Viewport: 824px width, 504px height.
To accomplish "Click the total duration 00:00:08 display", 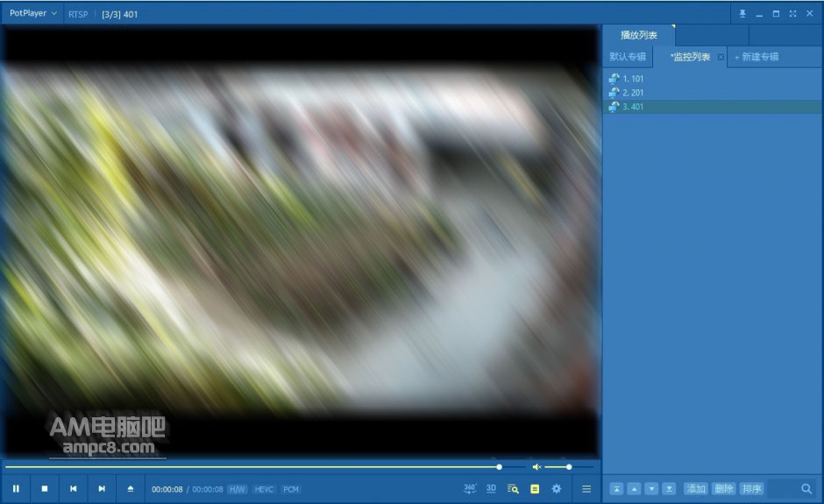I will (x=208, y=489).
